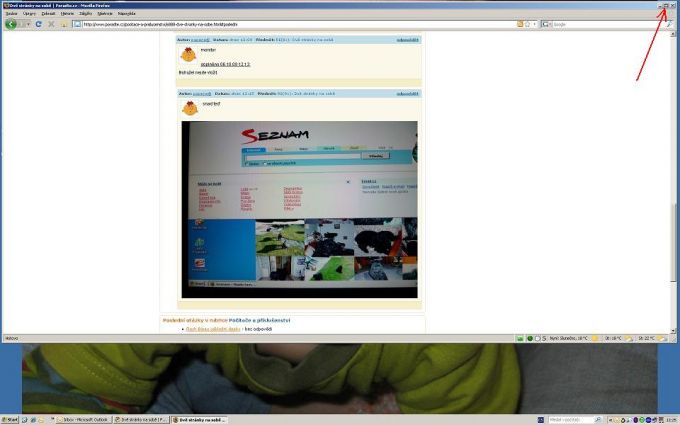
Task: Click the system tray clock
Action: pyautogui.click(x=672, y=420)
